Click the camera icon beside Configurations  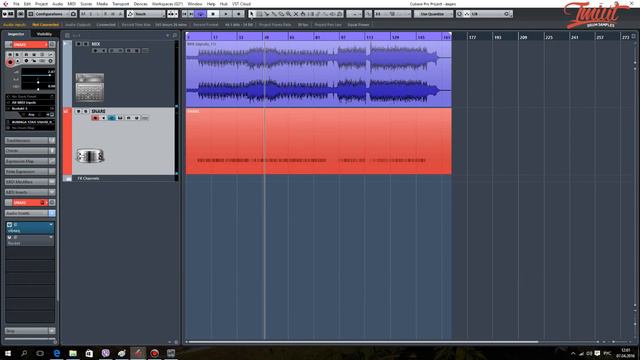[x=73, y=14]
